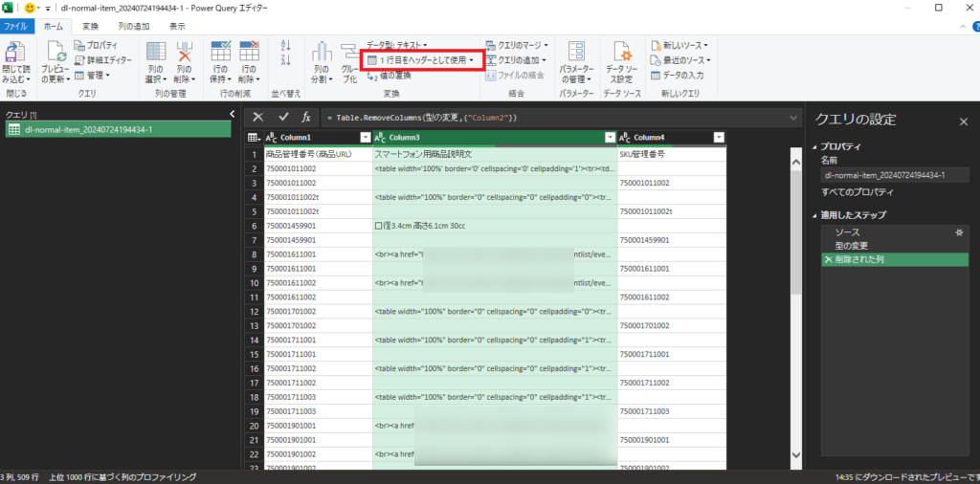
Task: Click データの入力 (Enter Data)
Action: pyautogui.click(x=678, y=75)
